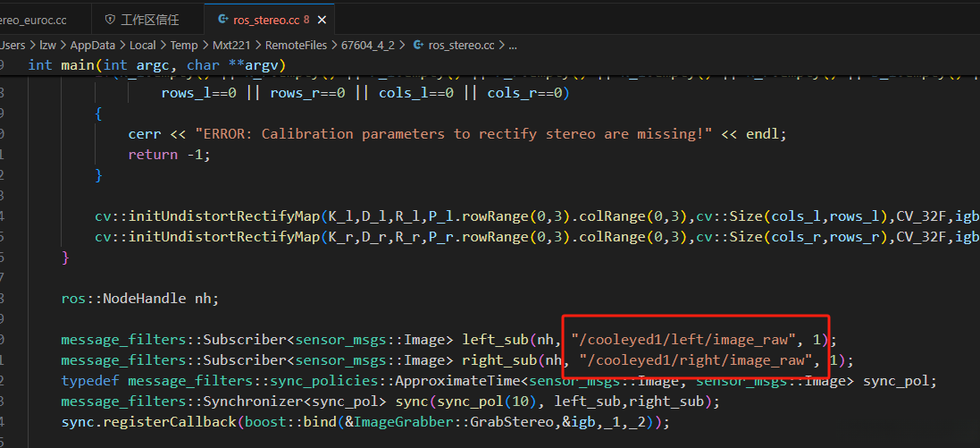Click the 'ros::NodeHandle nh;' line
Screen dimensions: 980x448
tap(139, 299)
